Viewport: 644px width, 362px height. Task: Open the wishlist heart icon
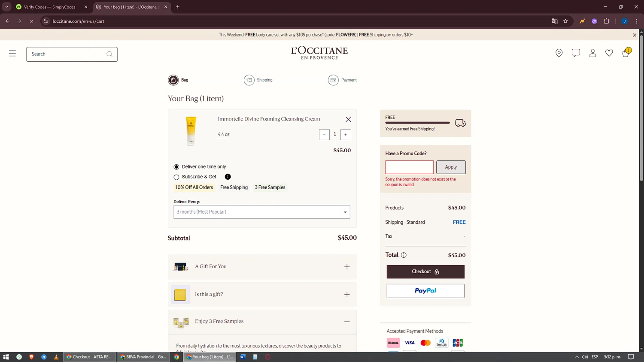point(609,53)
